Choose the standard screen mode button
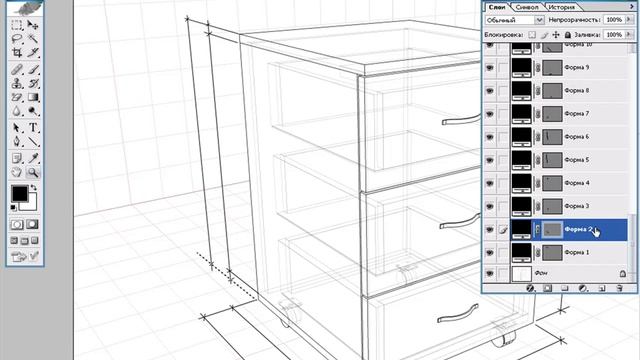The image size is (640, 360). click(14, 240)
